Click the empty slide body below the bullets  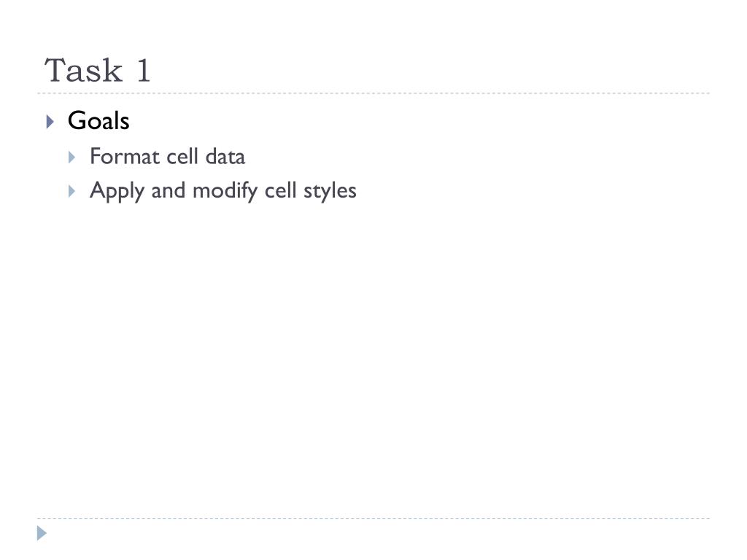tap(373, 357)
